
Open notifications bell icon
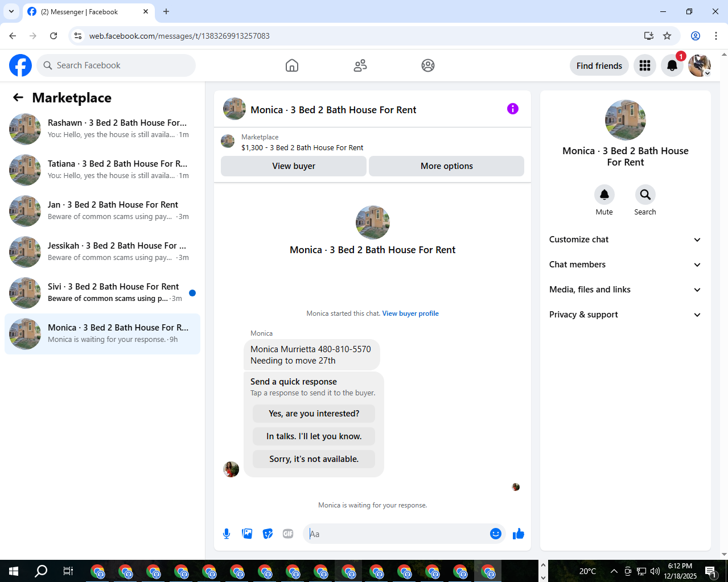pyautogui.click(x=672, y=65)
